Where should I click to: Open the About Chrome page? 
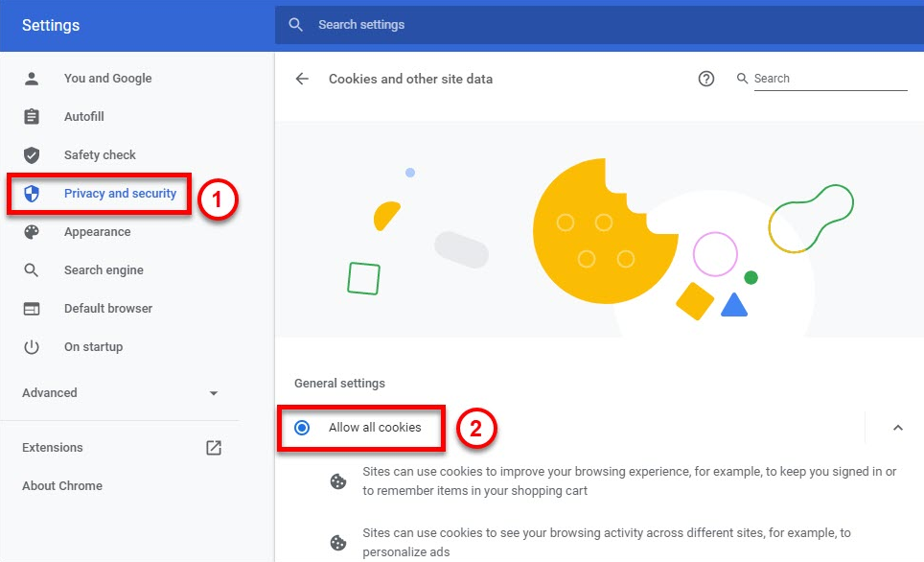61,486
